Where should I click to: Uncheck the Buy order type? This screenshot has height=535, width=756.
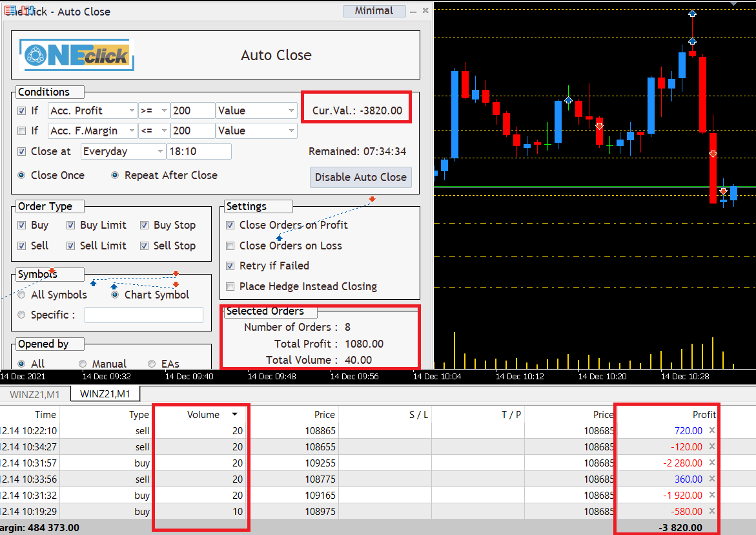pyautogui.click(x=22, y=226)
